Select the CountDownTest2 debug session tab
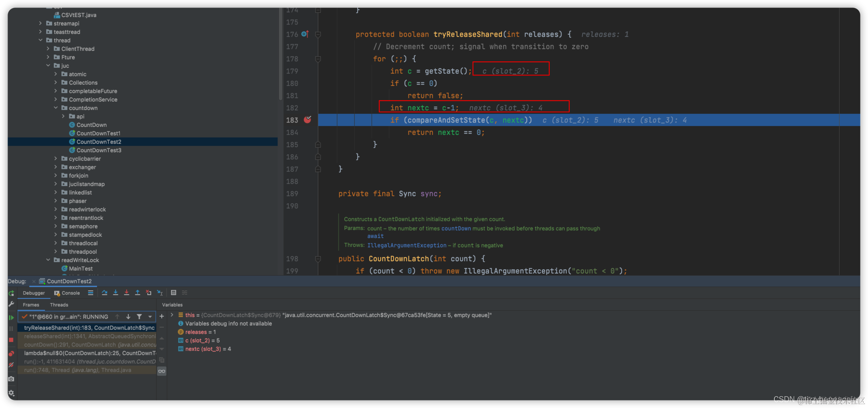 coord(66,282)
